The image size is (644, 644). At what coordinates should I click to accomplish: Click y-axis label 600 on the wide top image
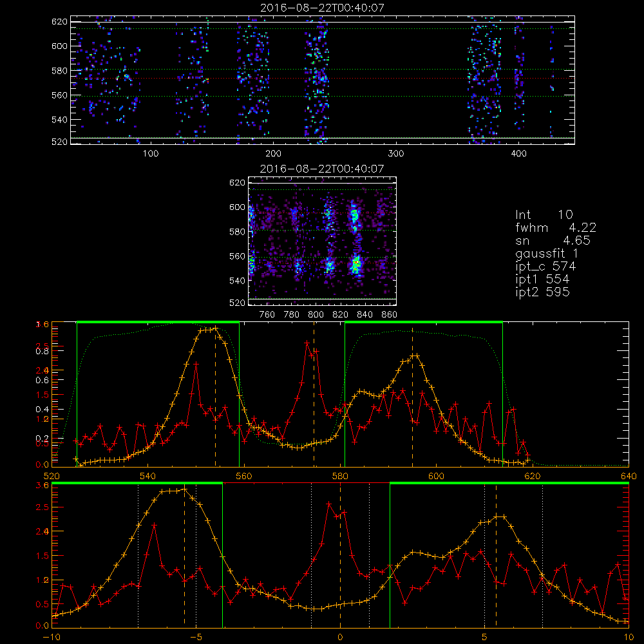coord(59,46)
